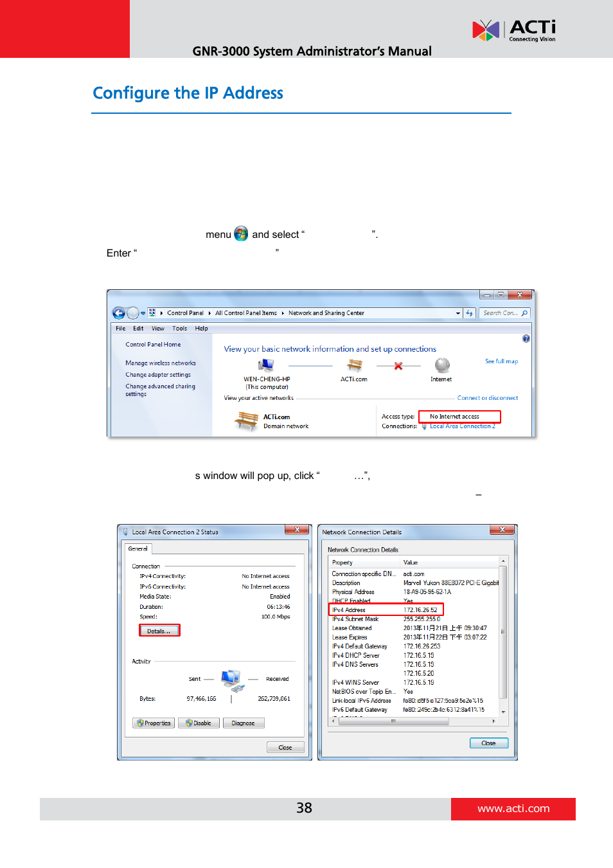The height and width of the screenshot is (868, 613).
Task: Select the 'IPv4 Subnet Mask' row
Action: [414, 619]
